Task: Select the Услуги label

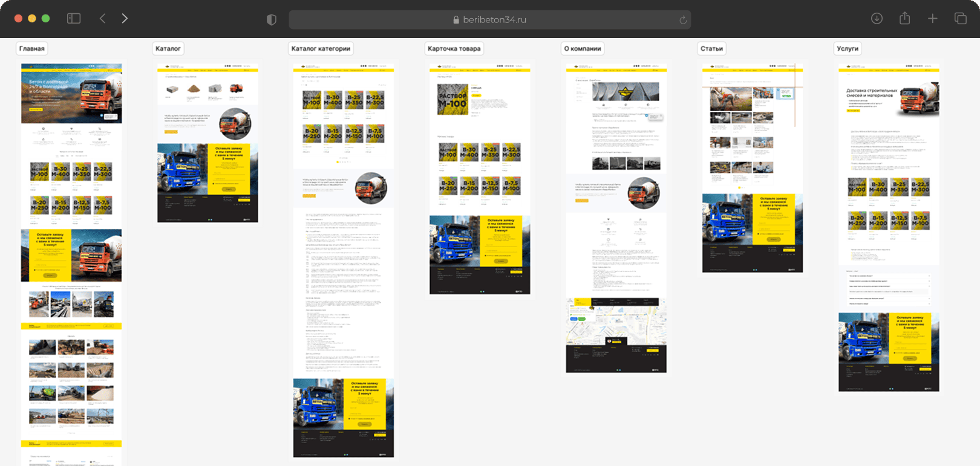Action: click(848, 48)
